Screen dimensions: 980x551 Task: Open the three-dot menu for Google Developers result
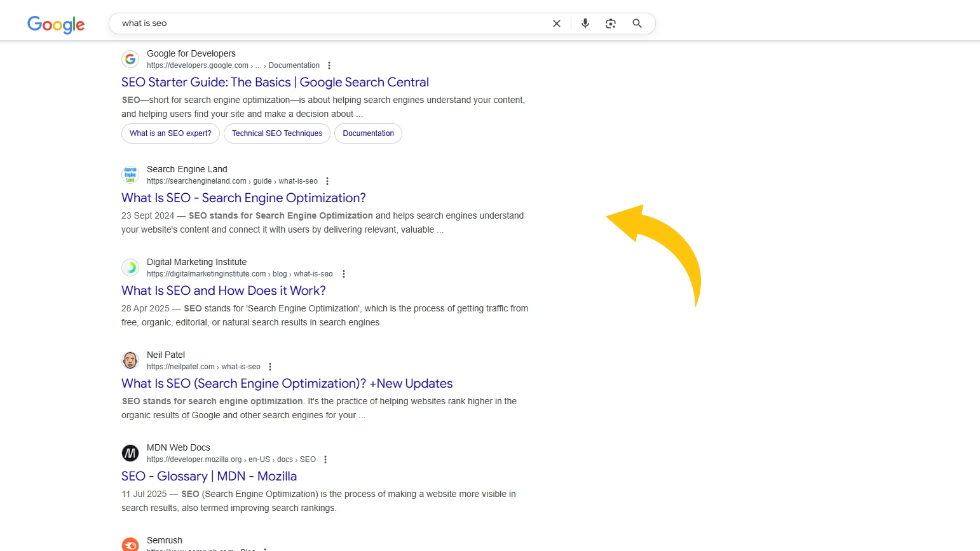[x=329, y=65]
